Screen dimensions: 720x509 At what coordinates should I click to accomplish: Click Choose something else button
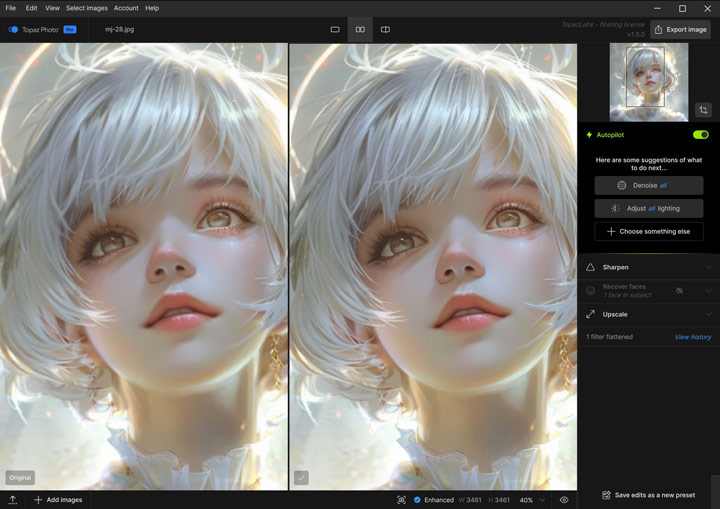pyautogui.click(x=649, y=231)
